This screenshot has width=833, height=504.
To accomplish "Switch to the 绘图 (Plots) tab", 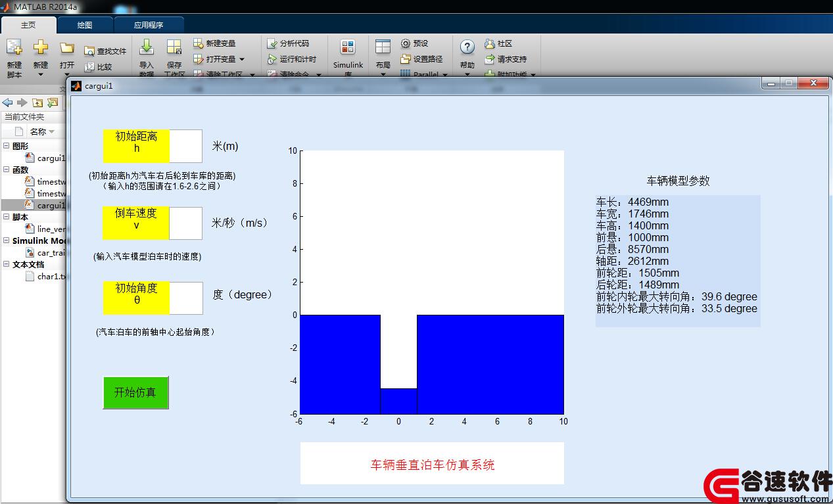I will pos(85,25).
